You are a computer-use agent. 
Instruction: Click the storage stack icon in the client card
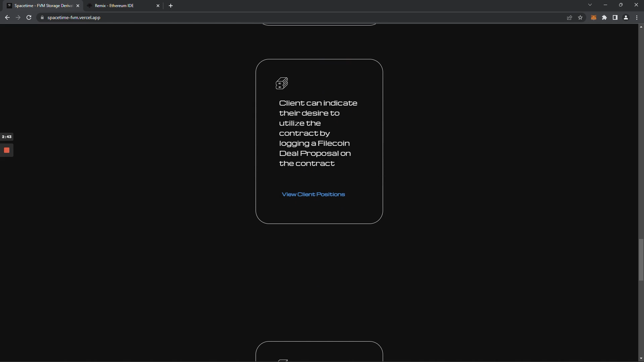point(282,83)
